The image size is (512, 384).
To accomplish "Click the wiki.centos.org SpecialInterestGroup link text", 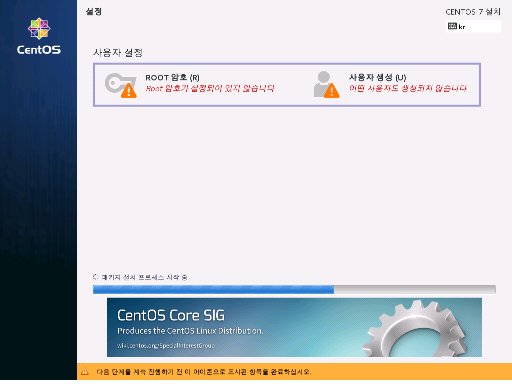I will (x=166, y=345).
